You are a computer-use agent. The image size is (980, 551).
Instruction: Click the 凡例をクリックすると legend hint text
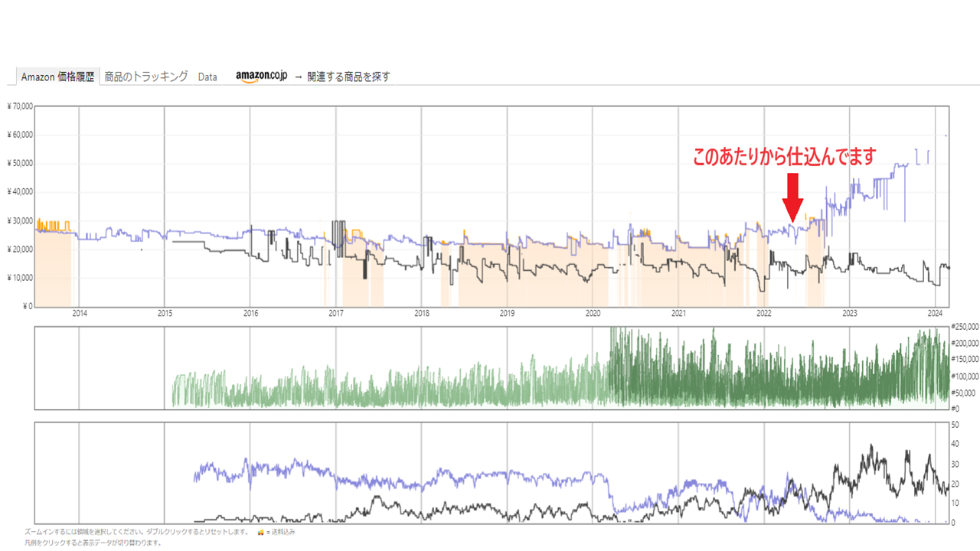tap(93, 543)
